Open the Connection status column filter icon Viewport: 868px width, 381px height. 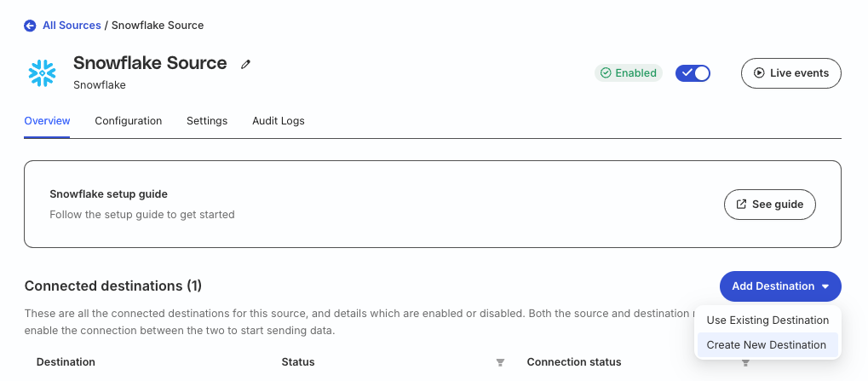(745, 363)
